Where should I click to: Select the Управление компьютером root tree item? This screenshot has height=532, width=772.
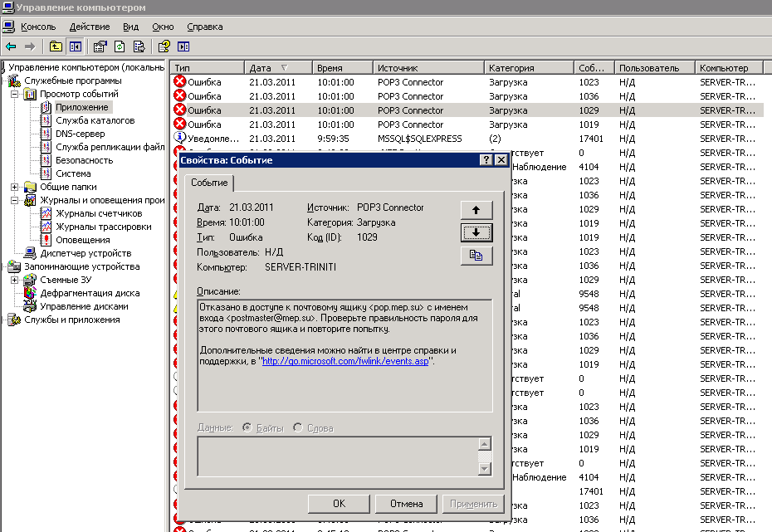86,67
